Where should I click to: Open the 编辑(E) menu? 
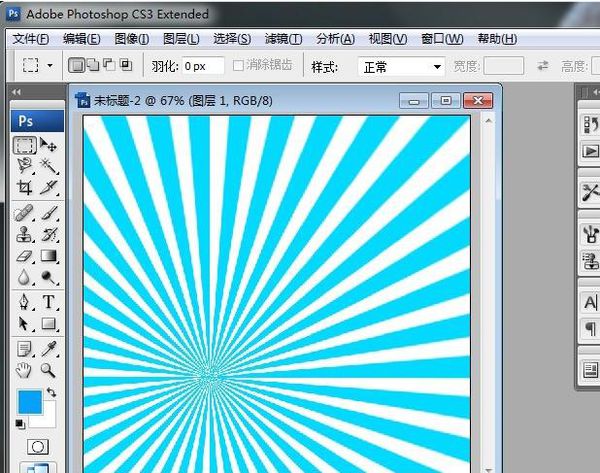point(82,39)
